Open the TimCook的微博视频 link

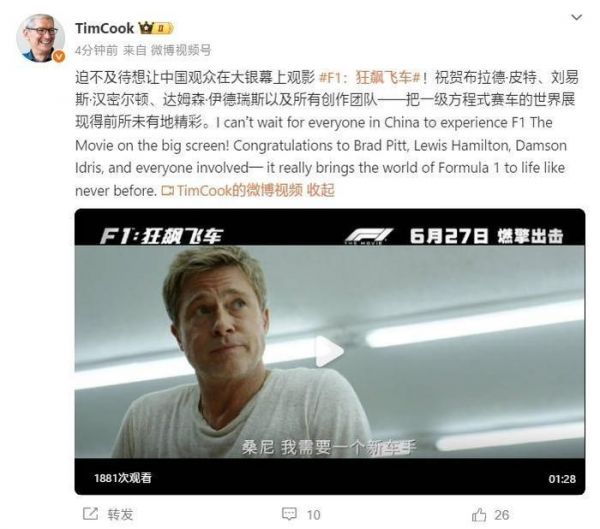239,189
